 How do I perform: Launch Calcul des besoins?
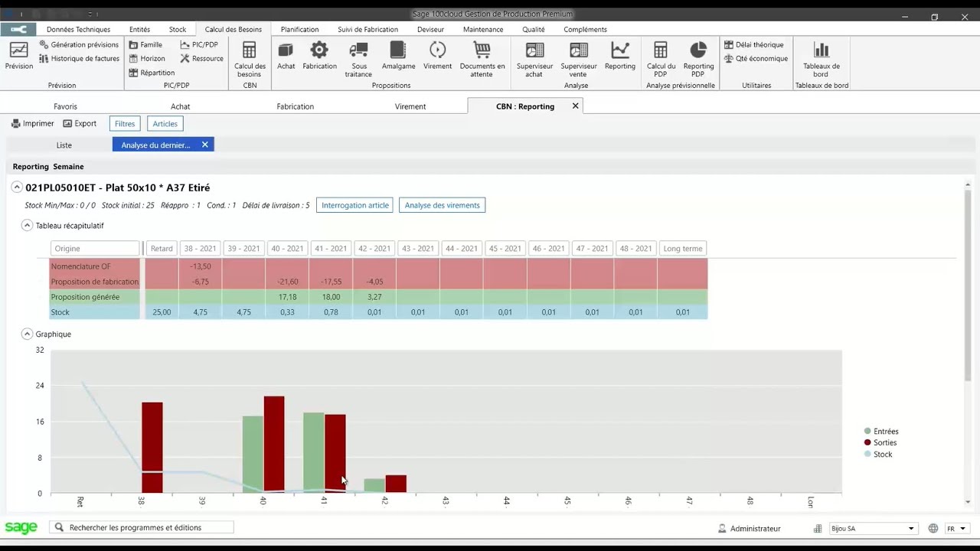pos(250,59)
